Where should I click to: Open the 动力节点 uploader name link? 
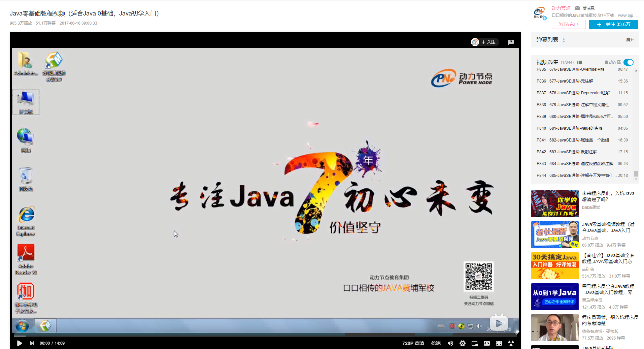(561, 8)
